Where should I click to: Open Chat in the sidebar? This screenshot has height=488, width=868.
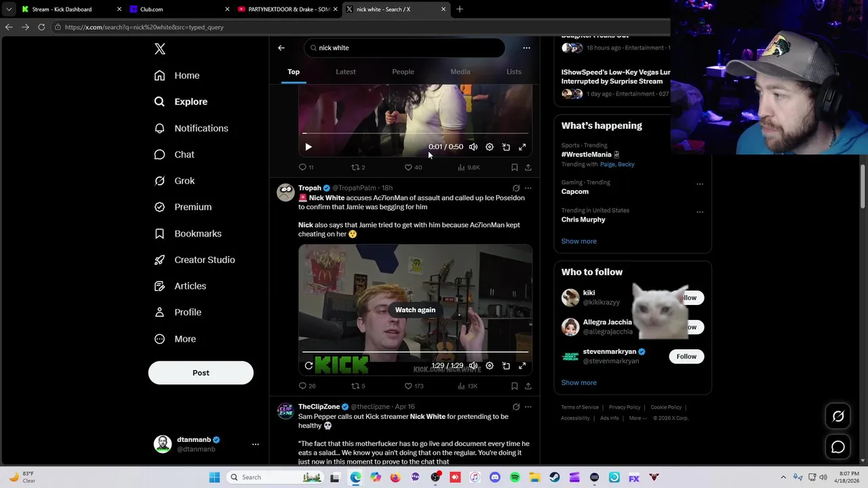click(174, 155)
